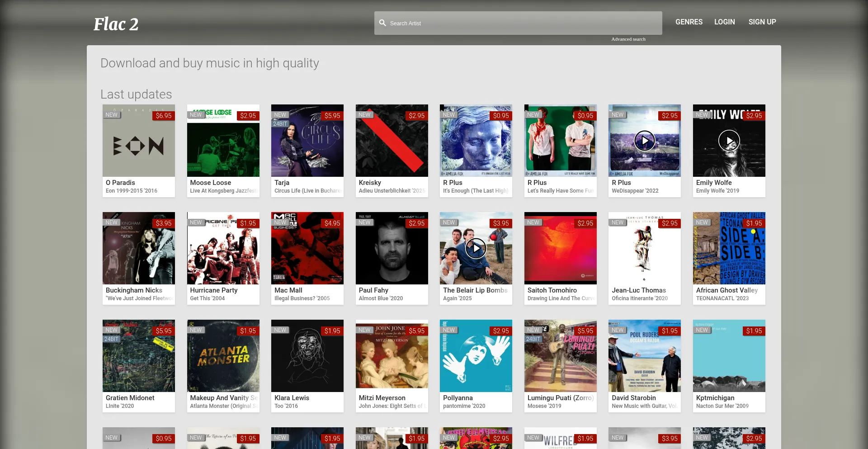Play the Emily Wolfe album preview

point(729,141)
